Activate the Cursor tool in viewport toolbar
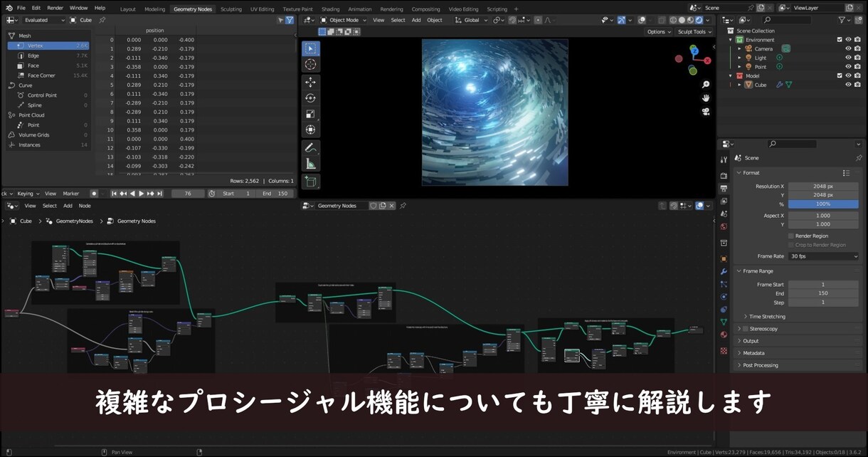Screen dimensions: 868x457 pyautogui.click(x=311, y=64)
